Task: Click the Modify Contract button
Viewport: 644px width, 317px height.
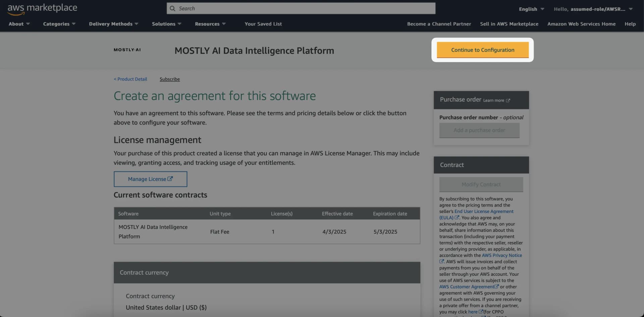Action: click(481, 184)
